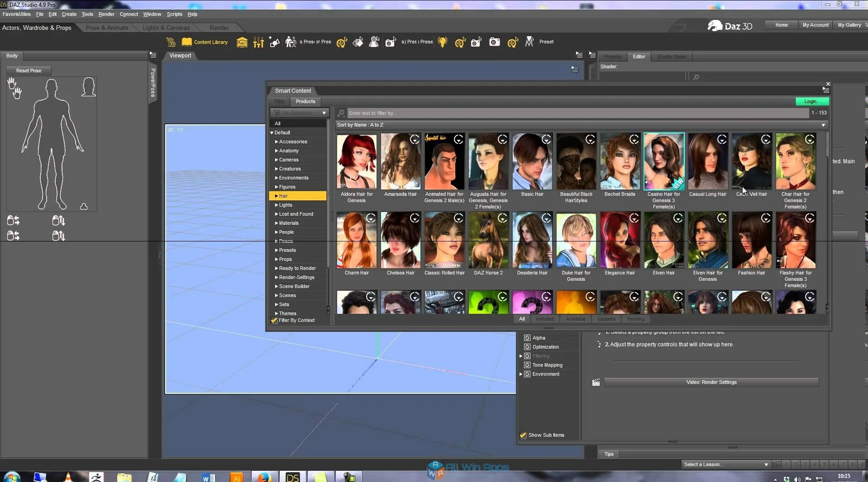This screenshot has width=868, height=482.
Task: Click the small trefoil icon under the figure
Action: coord(84,207)
